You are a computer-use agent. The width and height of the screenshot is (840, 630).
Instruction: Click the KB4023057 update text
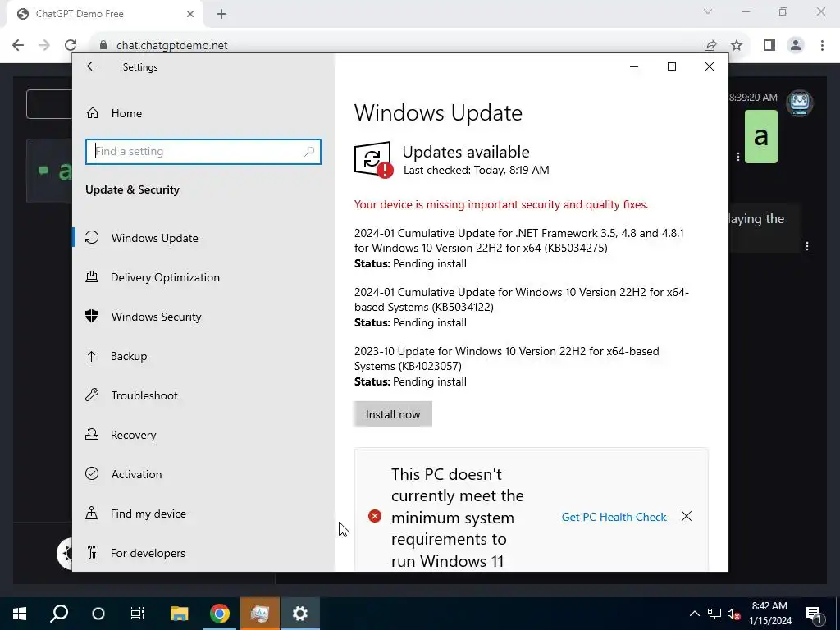pos(506,358)
